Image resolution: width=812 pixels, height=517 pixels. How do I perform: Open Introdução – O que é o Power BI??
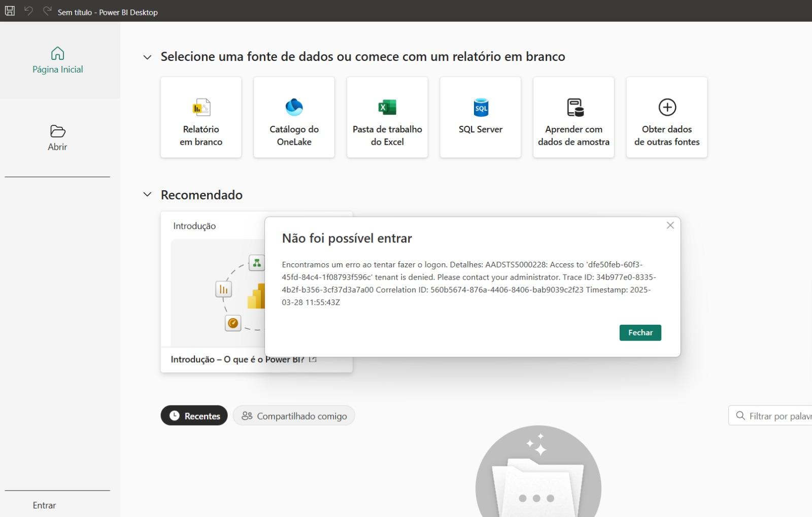(x=238, y=359)
